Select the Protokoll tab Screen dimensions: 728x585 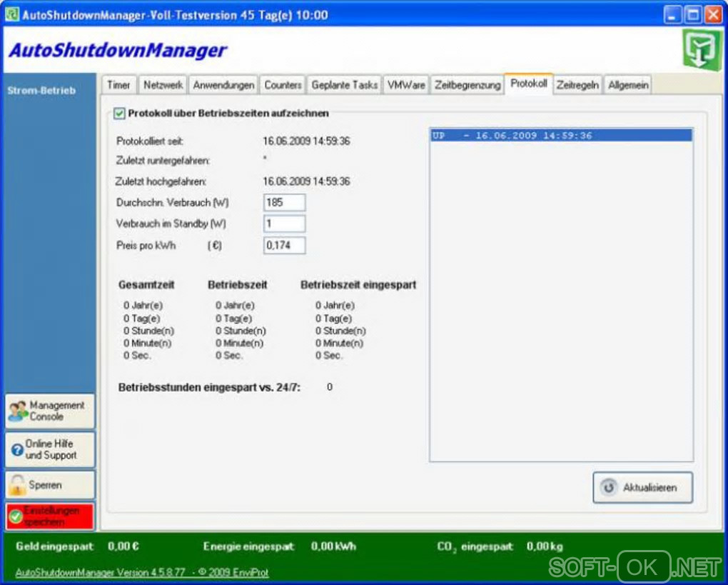click(x=528, y=84)
